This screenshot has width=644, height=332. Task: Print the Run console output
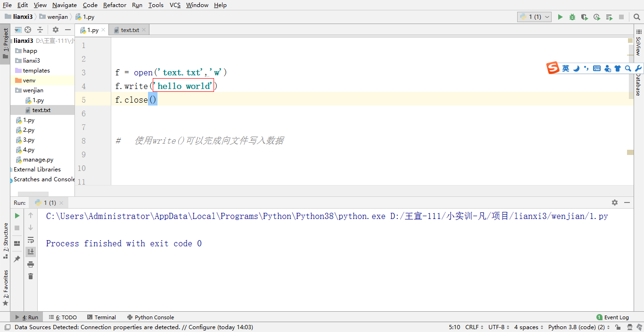click(31, 264)
